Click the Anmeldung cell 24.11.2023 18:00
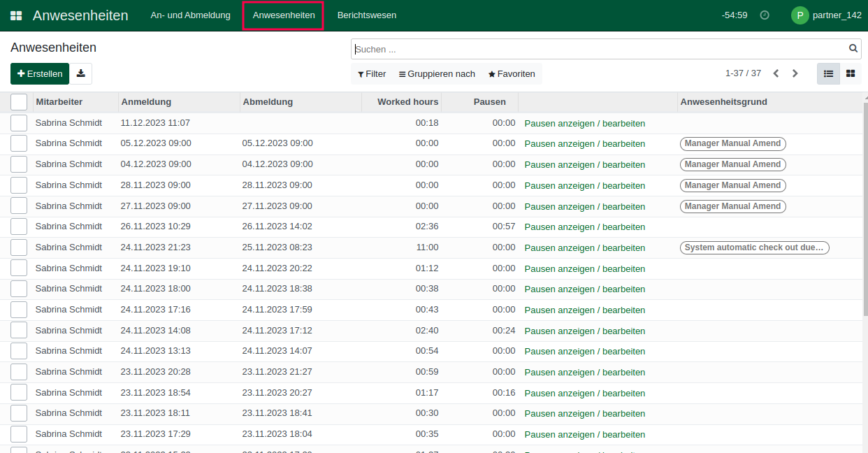Screen dimensions: 868x453 point(156,289)
